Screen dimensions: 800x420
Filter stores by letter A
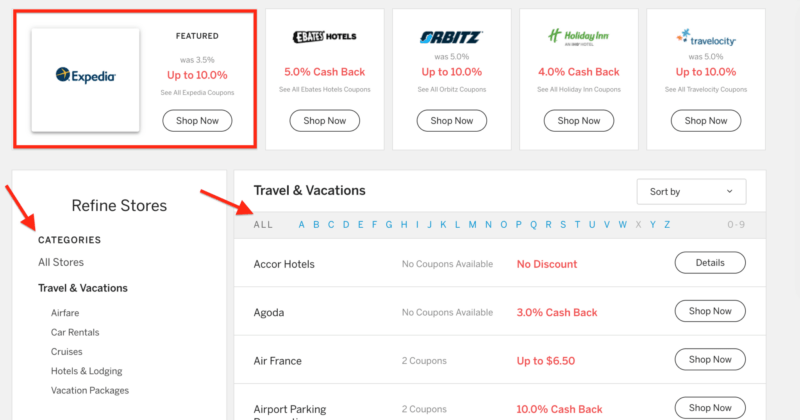(301, 225)
